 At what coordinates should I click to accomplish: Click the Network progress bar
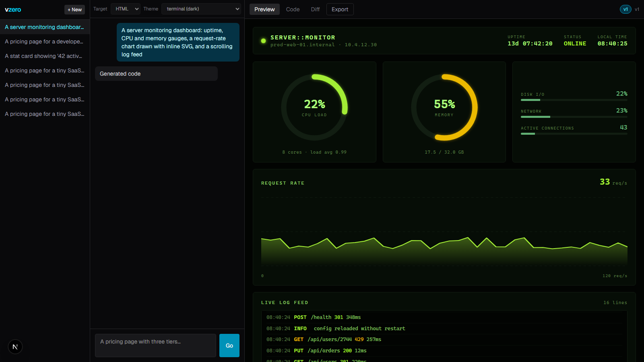click(574, 117)
